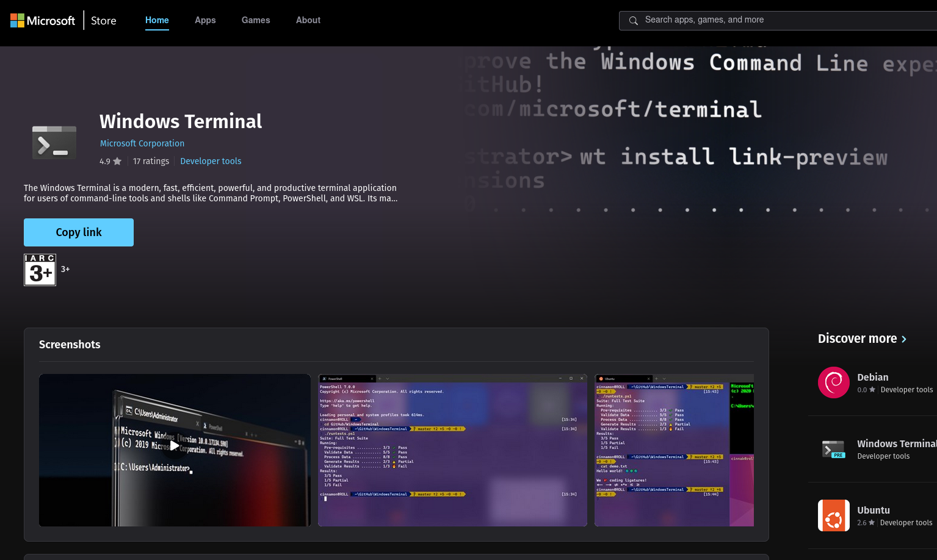
Task: Click the Copy link button
Action: pos(79,232)
